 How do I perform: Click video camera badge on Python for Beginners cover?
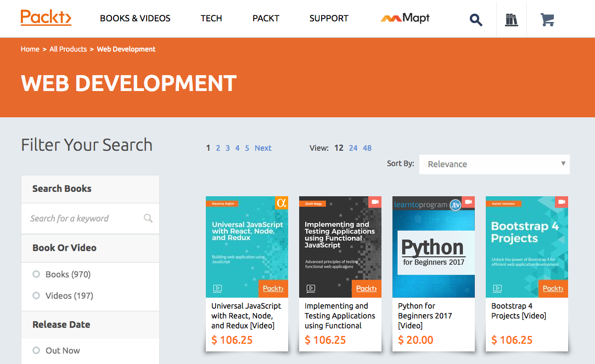[x=468, y=202]
